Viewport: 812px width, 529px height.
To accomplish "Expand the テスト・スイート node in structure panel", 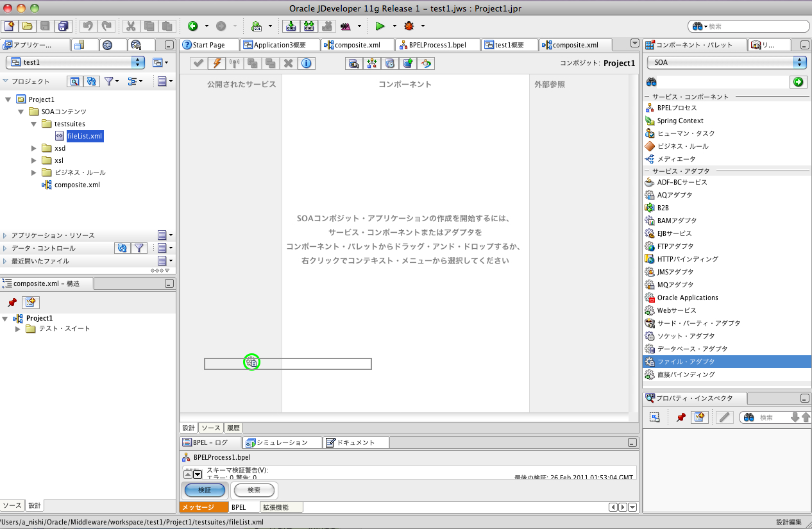I will tap(18, 329).
